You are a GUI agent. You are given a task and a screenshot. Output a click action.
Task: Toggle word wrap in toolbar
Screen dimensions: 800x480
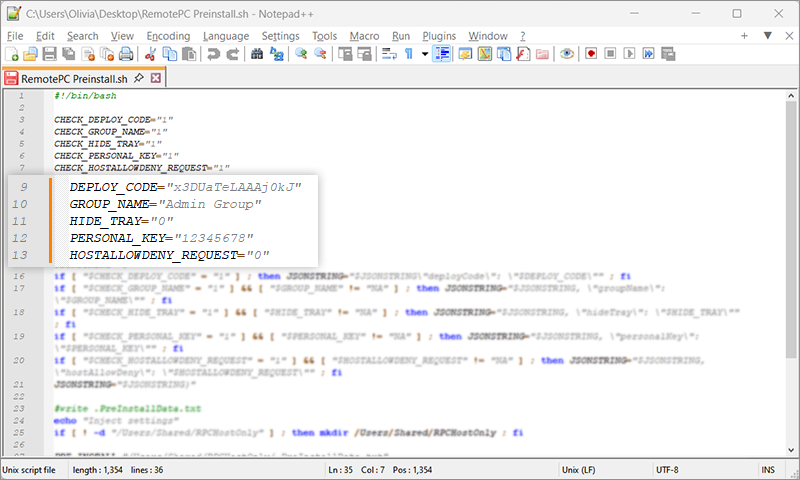(x=389, y=54)
